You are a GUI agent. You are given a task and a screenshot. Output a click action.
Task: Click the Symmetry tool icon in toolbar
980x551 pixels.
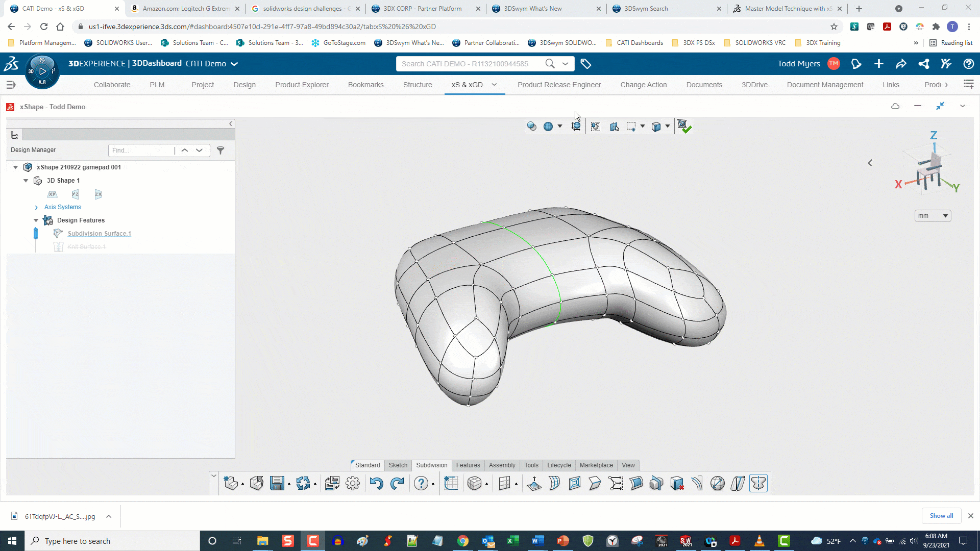click(x=758, y=483)
